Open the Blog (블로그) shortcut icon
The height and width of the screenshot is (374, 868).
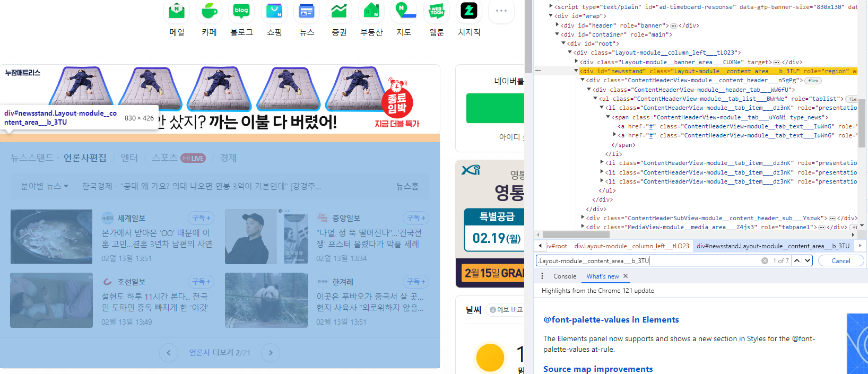241,11
